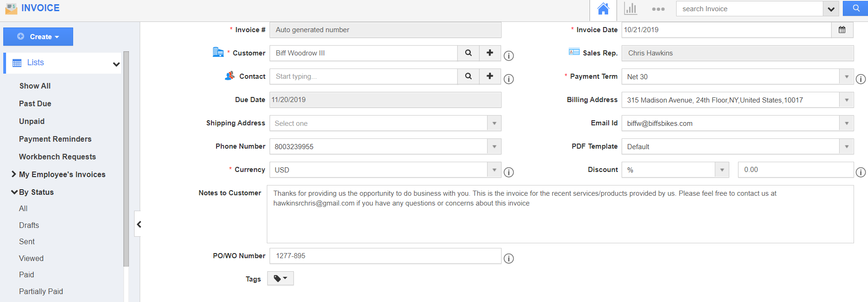This screenshot has width=868, height=302.
Task: Expand the Currency USD dropdown
Action: [x=494, y=170]
